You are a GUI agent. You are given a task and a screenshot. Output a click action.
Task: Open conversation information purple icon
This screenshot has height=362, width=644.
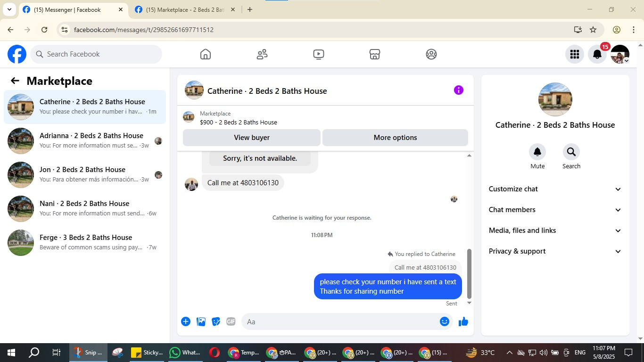click(459, 90)
